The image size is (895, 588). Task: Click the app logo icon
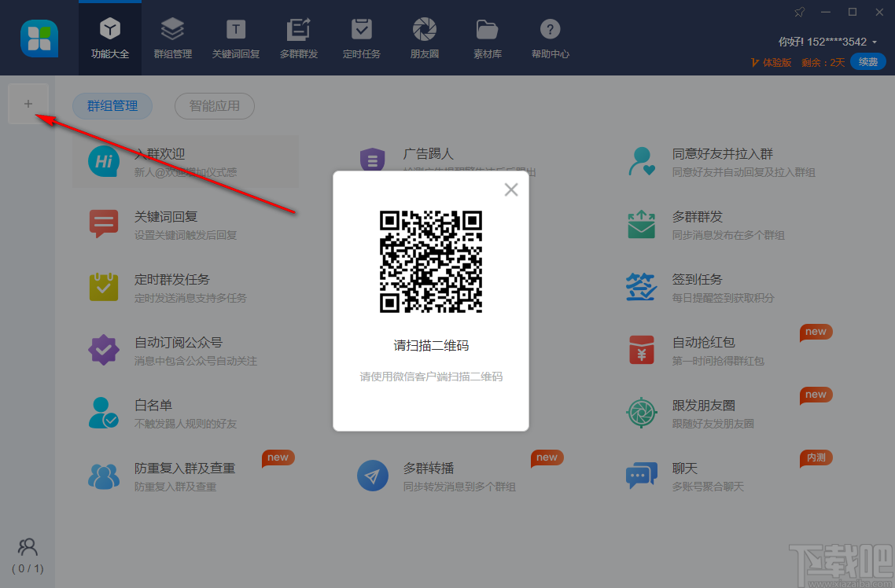39,39
